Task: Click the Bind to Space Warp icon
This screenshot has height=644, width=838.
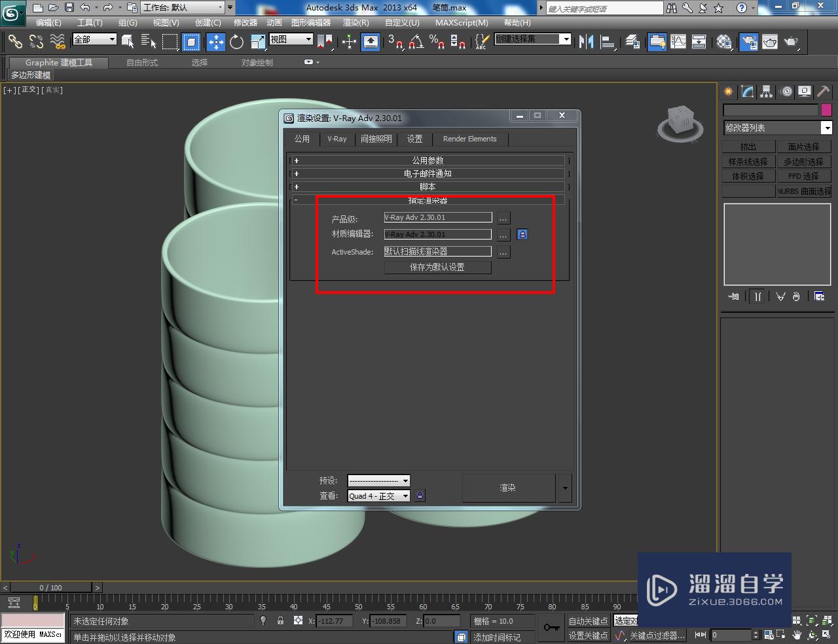Action: click(58, 42)
